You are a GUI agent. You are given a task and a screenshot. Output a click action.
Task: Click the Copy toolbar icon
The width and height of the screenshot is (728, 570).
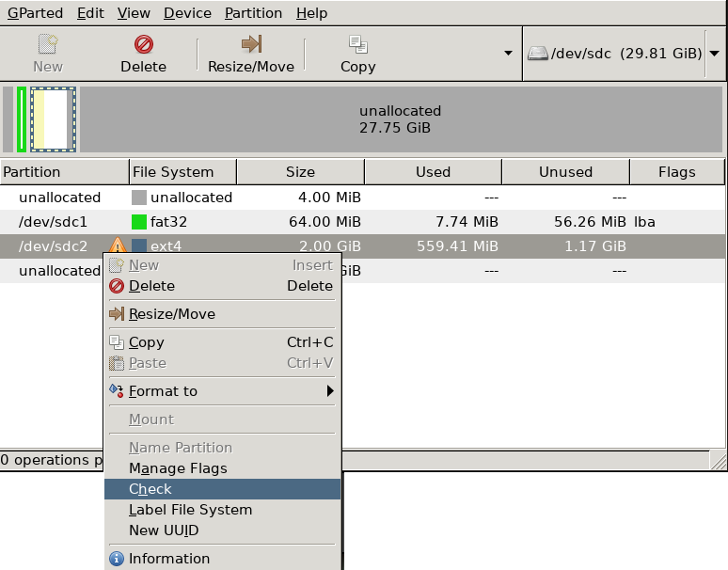click(358, 44)
